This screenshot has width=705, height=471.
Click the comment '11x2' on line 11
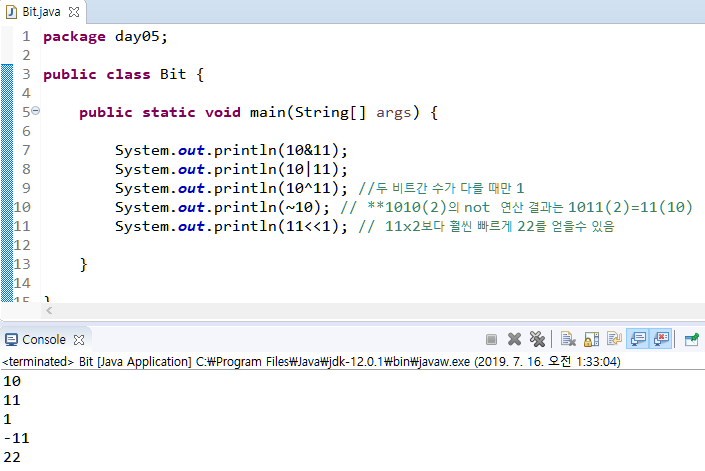point(486,226)
